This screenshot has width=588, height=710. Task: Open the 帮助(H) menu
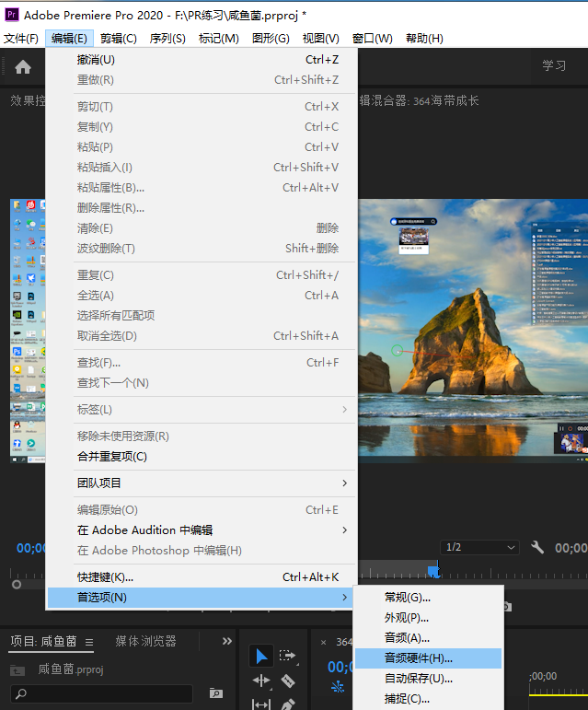pos(424,39)
